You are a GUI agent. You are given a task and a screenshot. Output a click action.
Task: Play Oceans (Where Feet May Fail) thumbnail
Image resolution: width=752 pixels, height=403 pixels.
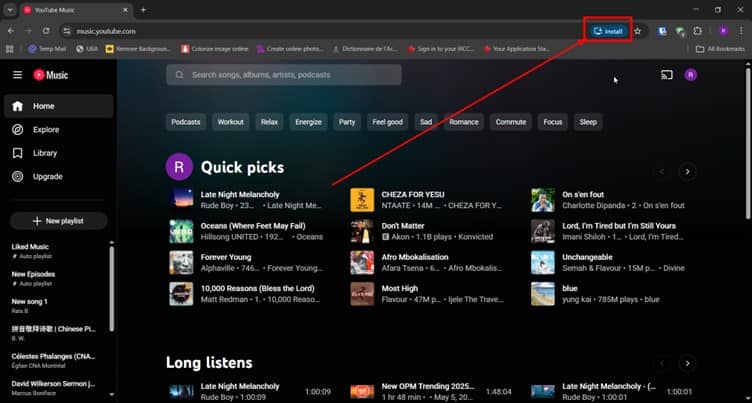(181, 231)
